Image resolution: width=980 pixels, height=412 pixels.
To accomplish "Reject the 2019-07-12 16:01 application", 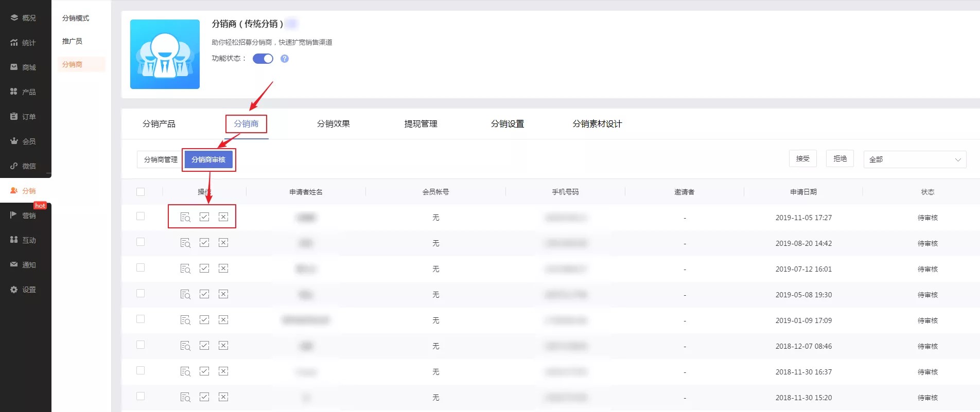I will [x=223, y=268].
